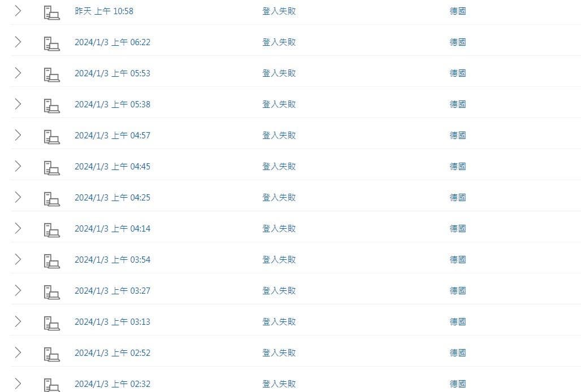Click the device icon for 上午 03:54 entry
Image resolution: width=581 pixels, height=392 pixels.
(x=51, y=262)
